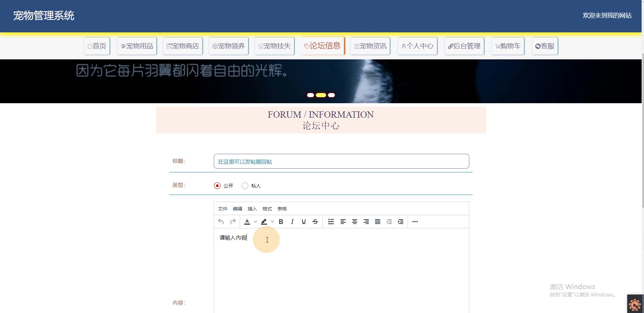Select the 公开 radio button
The image size is (644, 313).
coord(217,186)
